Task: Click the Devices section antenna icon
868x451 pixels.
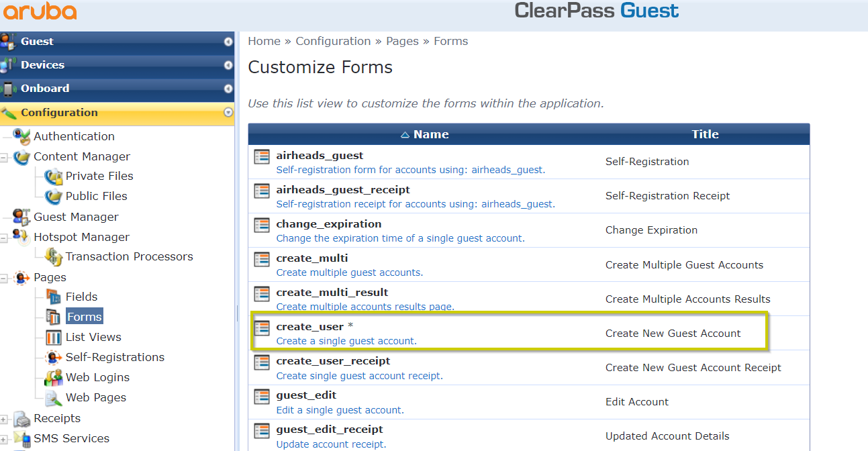Action: point(8,65)
